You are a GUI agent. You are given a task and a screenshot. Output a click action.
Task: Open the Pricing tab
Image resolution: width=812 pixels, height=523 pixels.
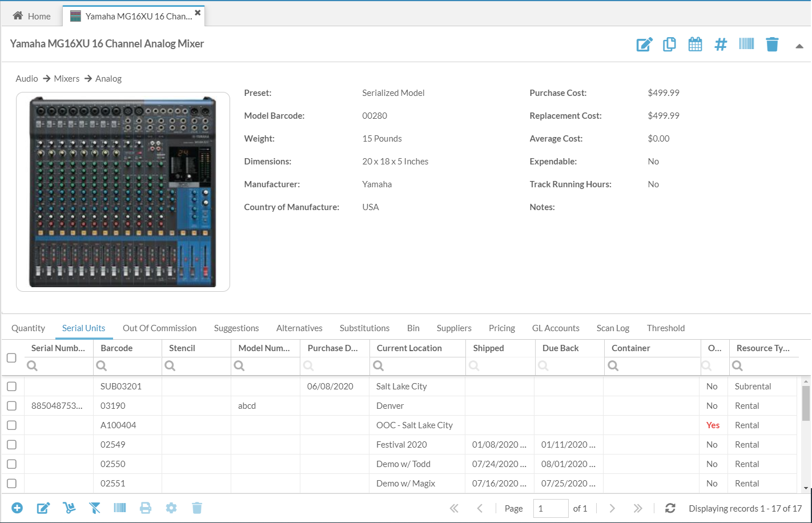pos(502,328)
